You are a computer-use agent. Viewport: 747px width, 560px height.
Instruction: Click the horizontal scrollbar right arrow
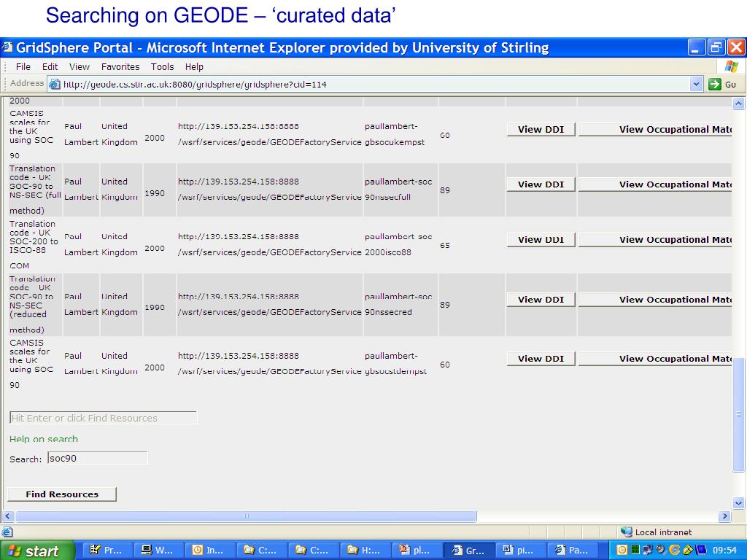point(724,516)
